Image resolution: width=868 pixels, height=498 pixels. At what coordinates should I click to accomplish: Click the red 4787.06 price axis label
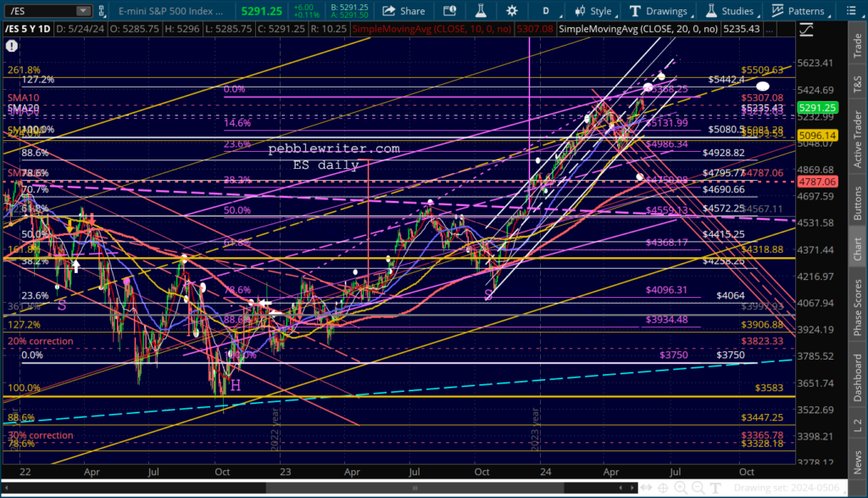tap(817, 182)
